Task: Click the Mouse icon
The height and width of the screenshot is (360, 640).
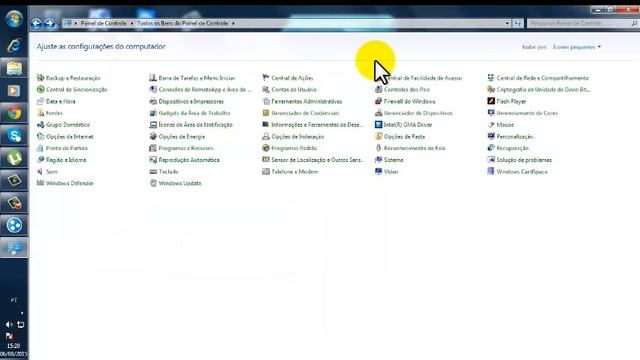Action: [x=491, y=125]
